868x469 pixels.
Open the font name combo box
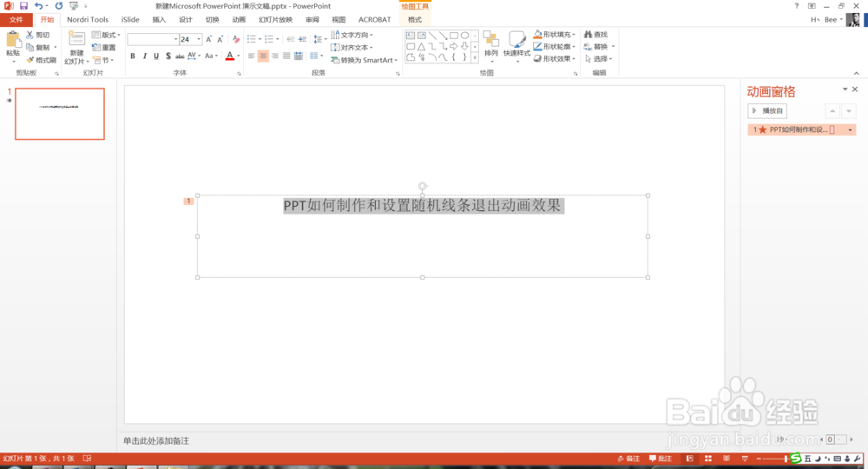click(153, 39)
